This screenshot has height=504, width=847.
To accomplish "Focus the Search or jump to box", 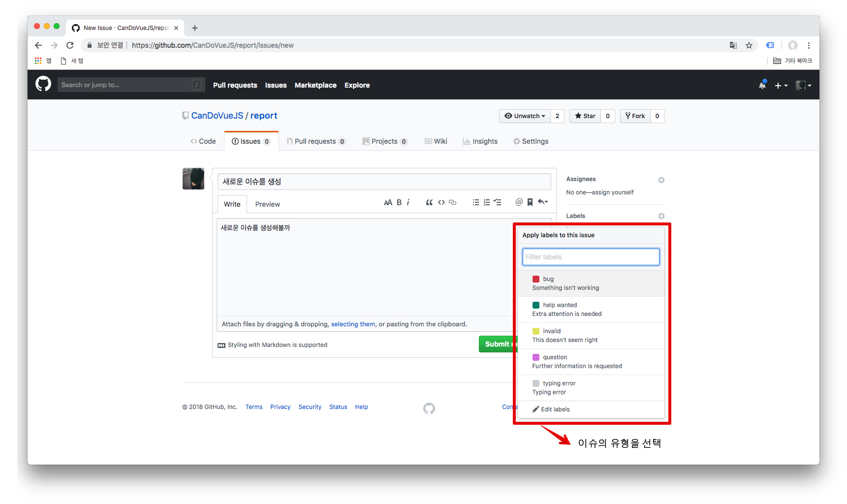I will coord(130,85).
